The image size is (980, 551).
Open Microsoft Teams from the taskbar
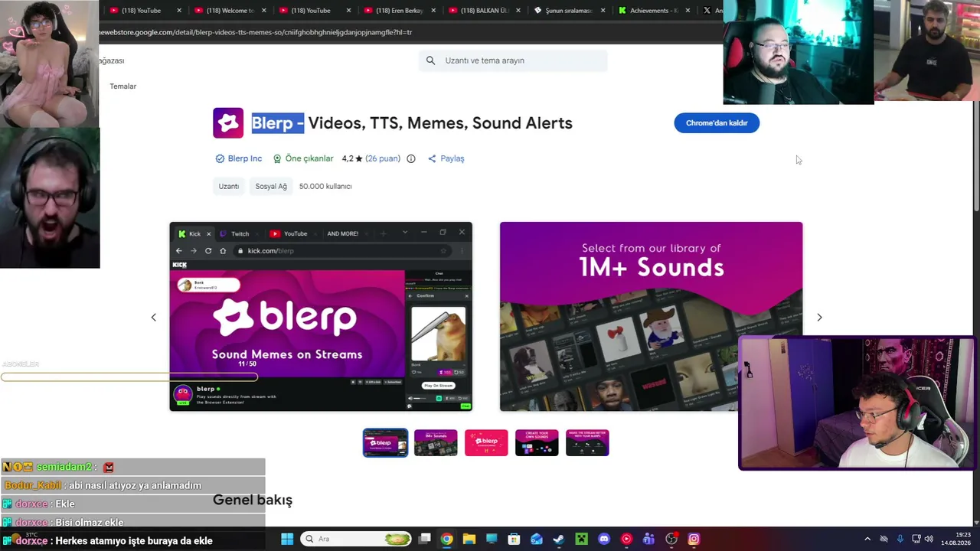click(x=648, y=540)
